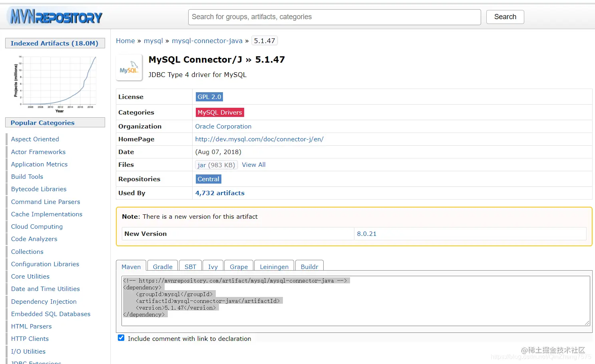The image size is (595, 364).
Task: Click the (Aug 07, 2018) date value
Action: pos(218,152)
